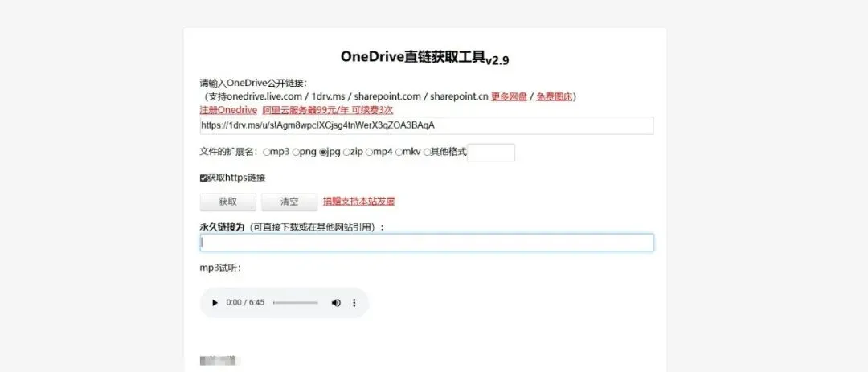Click the 文件的扩展名 label
This screenshot has width=868, height=372.
tap(228, 152)
